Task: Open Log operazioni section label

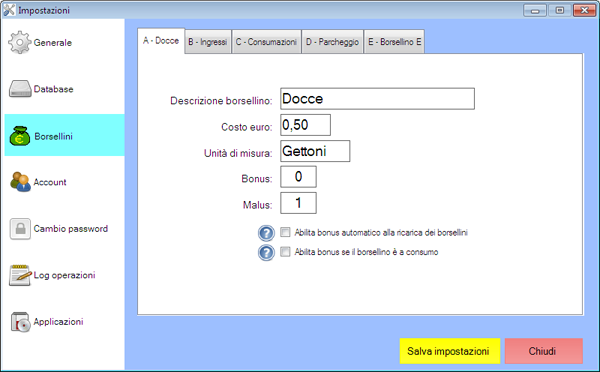Action: pos(64,275)
